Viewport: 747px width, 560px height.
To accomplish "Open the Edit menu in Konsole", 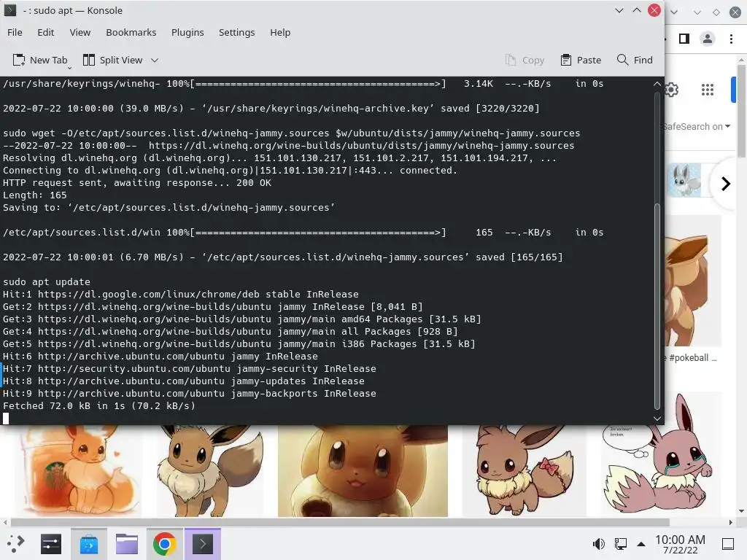I will (x=46, y=32).
